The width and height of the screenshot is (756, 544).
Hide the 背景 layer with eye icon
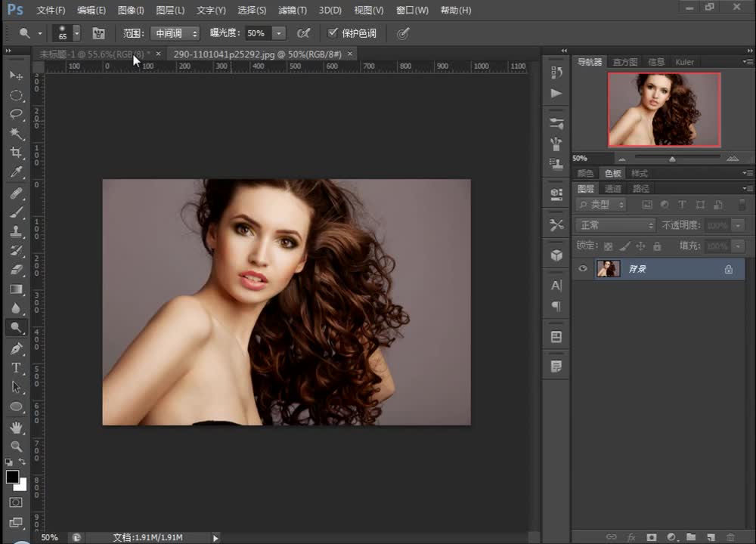583,269
